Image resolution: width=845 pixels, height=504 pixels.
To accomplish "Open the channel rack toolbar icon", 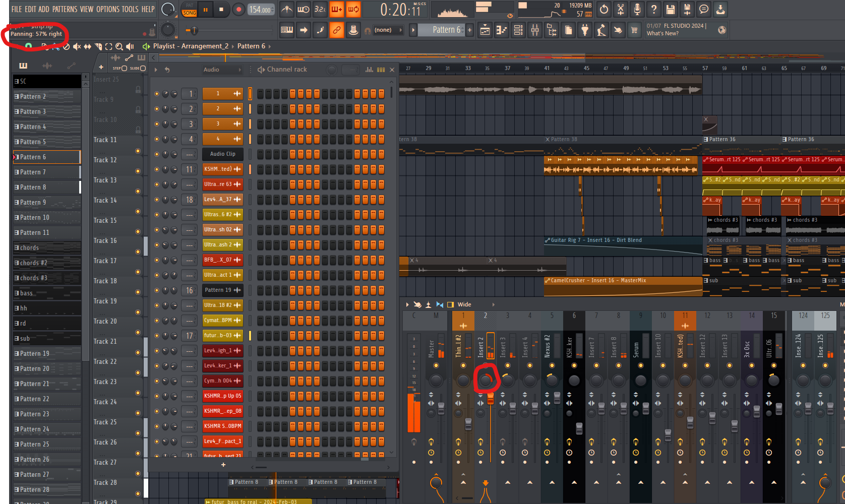I will [518, 30].
